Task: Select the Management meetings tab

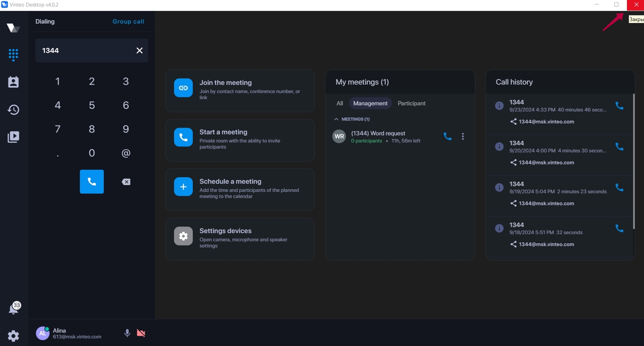Action: click(370, 103)
